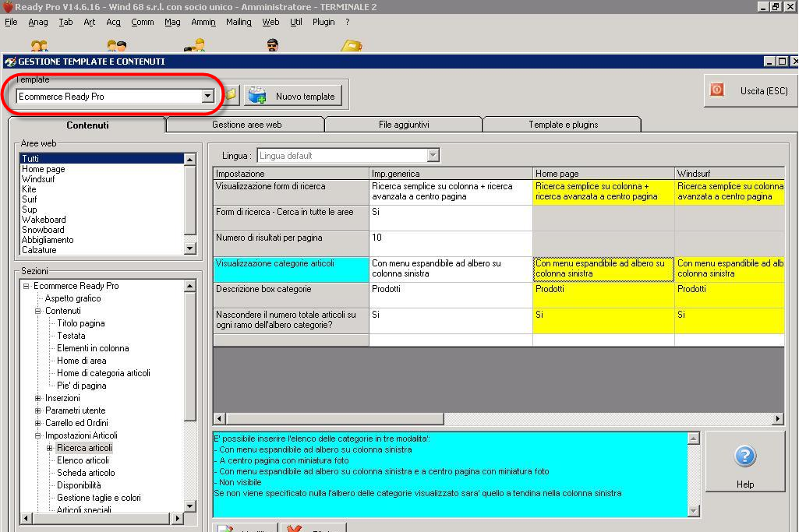Open the Mag menu in the menu bar
The image size is (806, 532).
[x=172, y=23]
